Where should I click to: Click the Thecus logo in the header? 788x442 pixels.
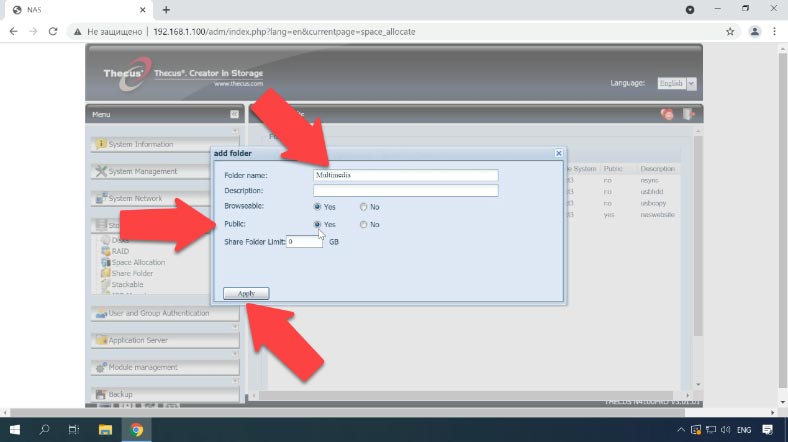(127, 74)
